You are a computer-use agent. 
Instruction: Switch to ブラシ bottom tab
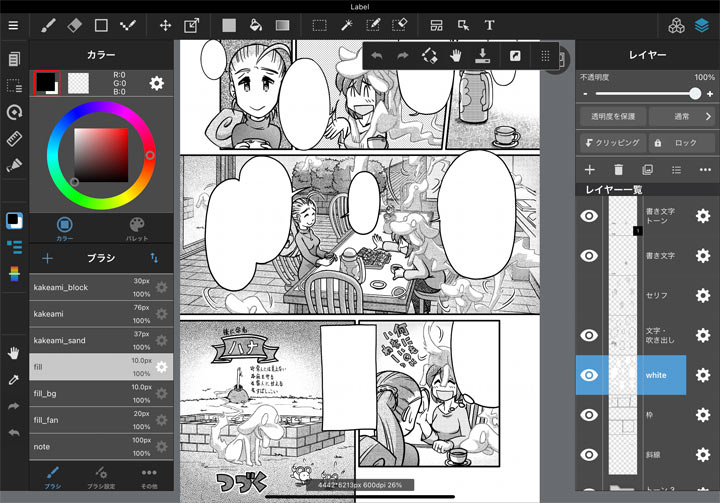52,478
